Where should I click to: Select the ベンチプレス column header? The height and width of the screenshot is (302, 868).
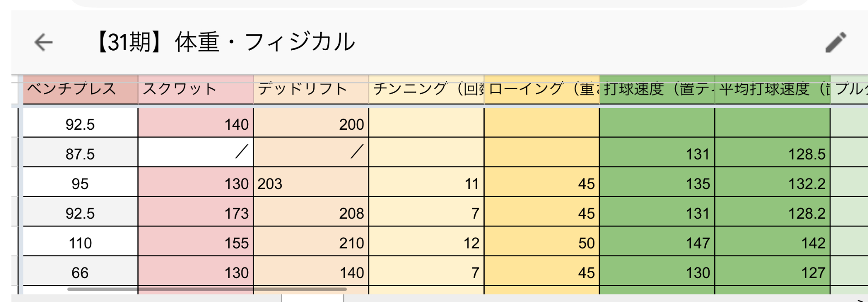80,90
